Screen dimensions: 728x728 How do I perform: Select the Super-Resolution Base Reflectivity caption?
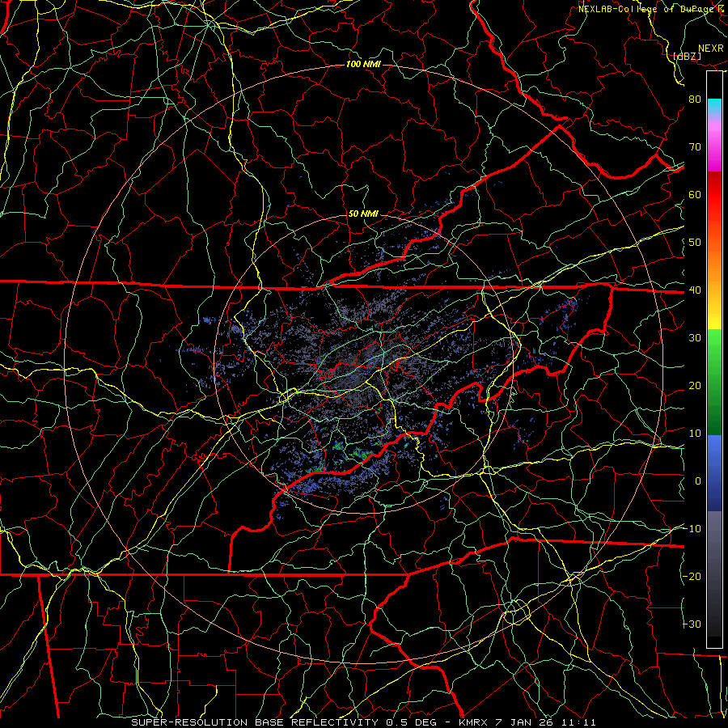click(x=363, y=722)
